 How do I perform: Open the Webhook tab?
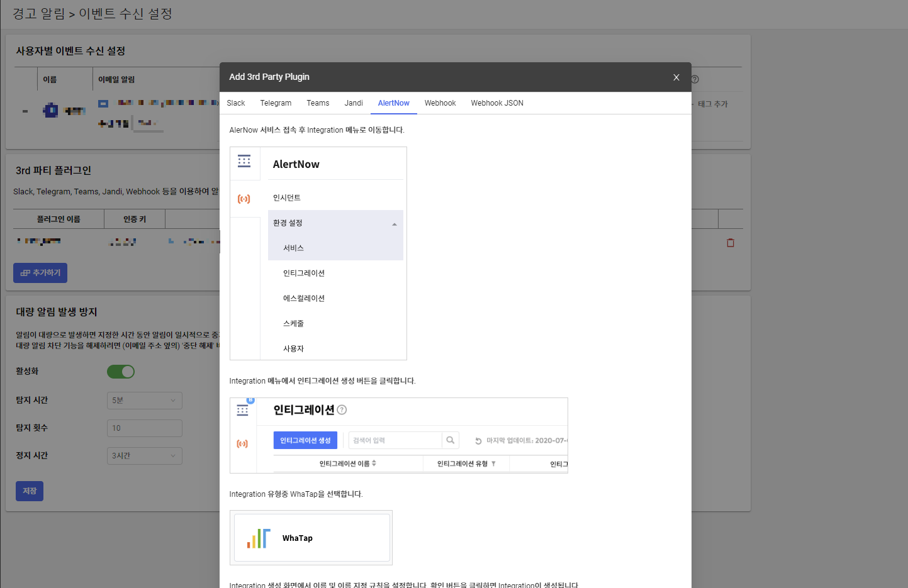coord(440,103)
